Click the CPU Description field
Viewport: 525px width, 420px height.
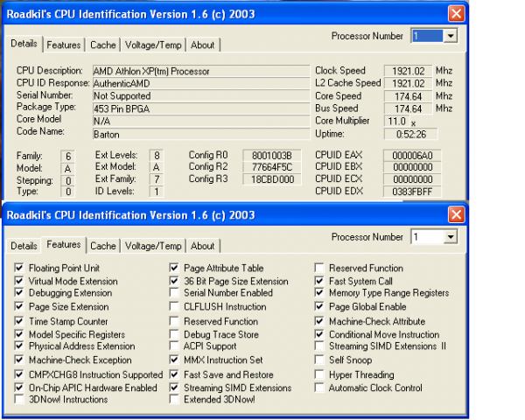pyautogui.click(x=201, y=71)
